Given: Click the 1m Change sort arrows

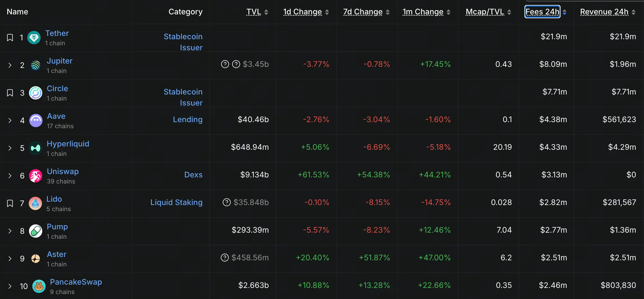Looking at the screenshot, I should 448,12.
